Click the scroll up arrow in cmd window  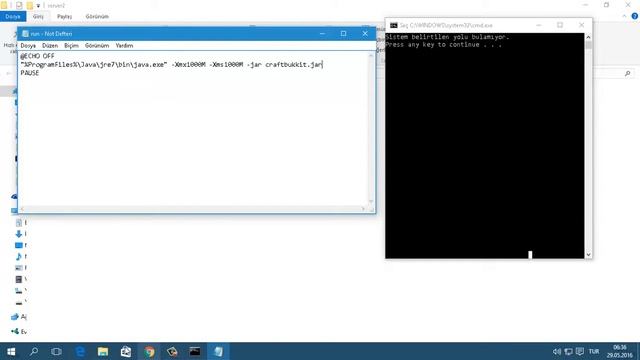click(x=588, y=37)
